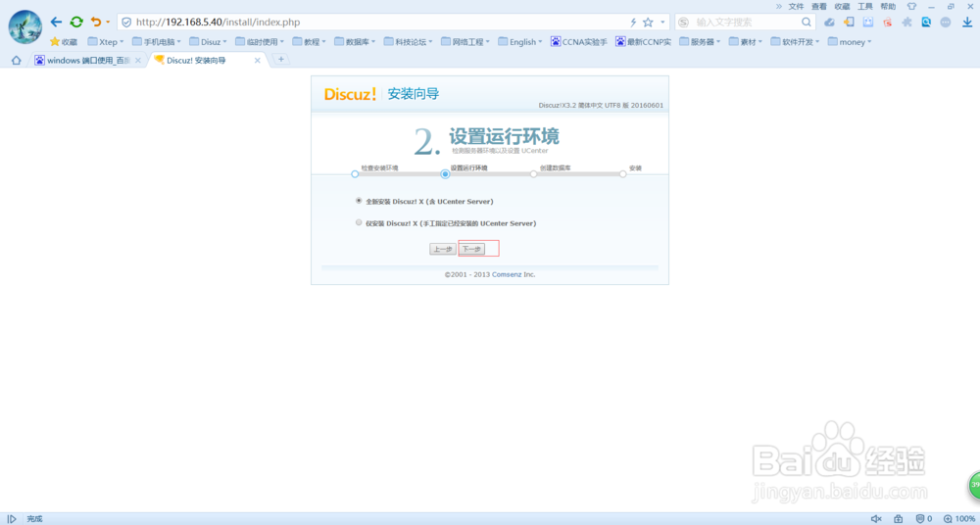Open the 素材 bookmark folder
The width and height of the screenshot is (980, 525).
pyautogui.click(x=746, y=42)
